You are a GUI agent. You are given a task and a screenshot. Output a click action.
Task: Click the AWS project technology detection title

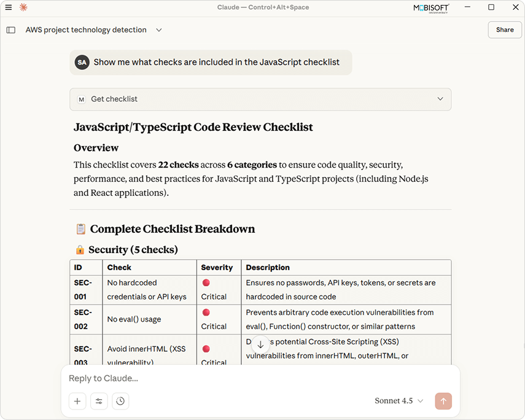[x=86, y=30]
